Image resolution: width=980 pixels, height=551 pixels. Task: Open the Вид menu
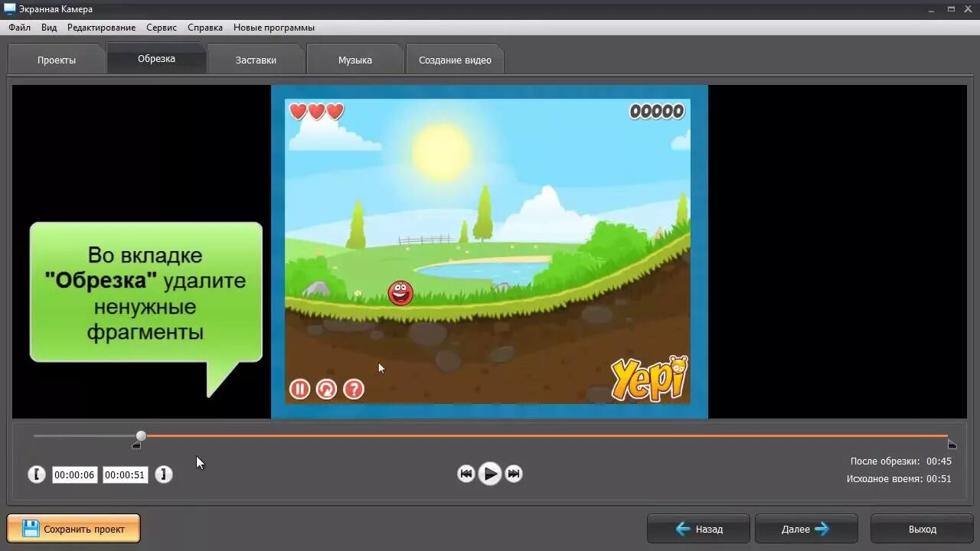tap(49, 27)
